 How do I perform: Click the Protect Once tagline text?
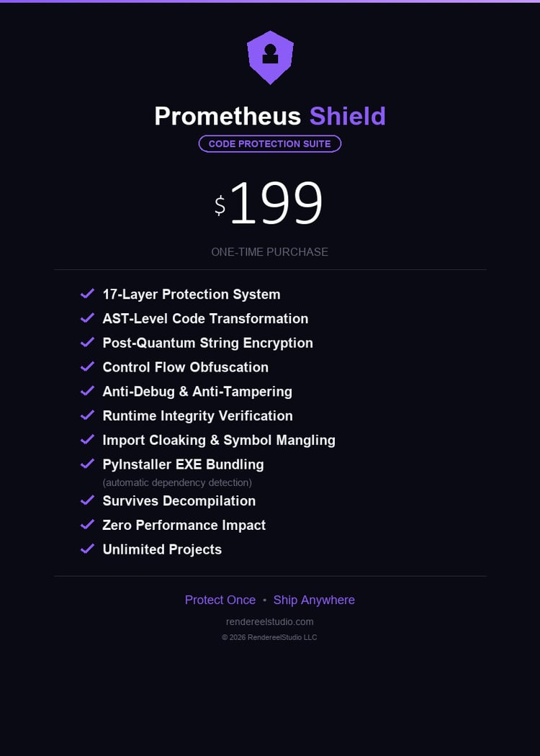[220, 600]
